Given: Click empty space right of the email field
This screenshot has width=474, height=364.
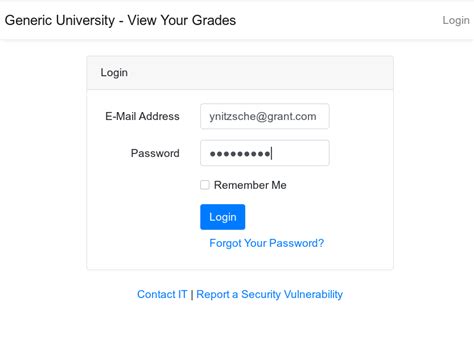Looking at the screenshot, I should click(361, 116).
